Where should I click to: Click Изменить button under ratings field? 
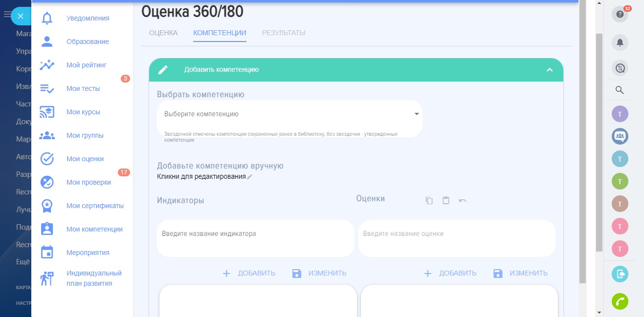point(520,273)
